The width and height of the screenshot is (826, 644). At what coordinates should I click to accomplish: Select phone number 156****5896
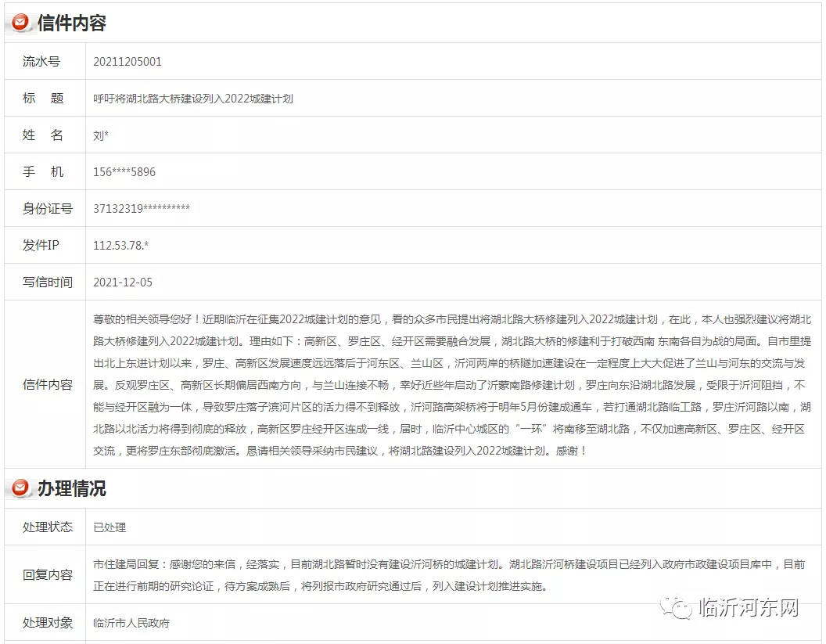[124, 172]
